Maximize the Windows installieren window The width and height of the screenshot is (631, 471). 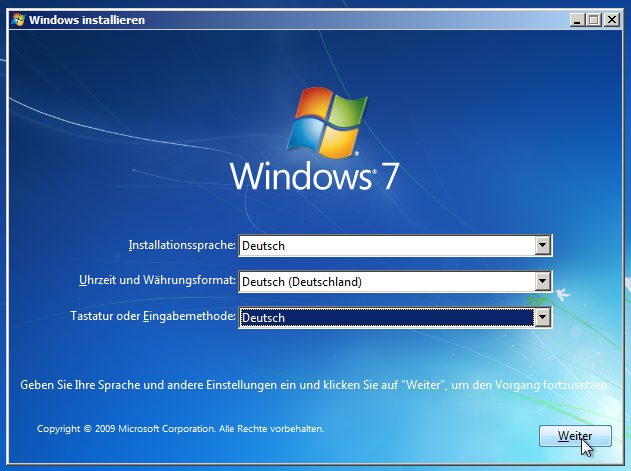(x=594, y=20)
